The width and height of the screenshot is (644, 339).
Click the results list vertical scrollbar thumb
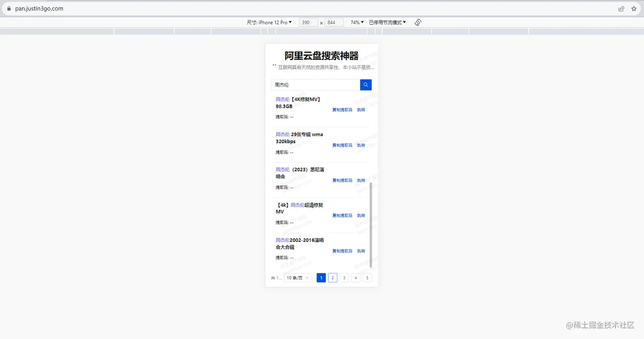tap(371, 225)
